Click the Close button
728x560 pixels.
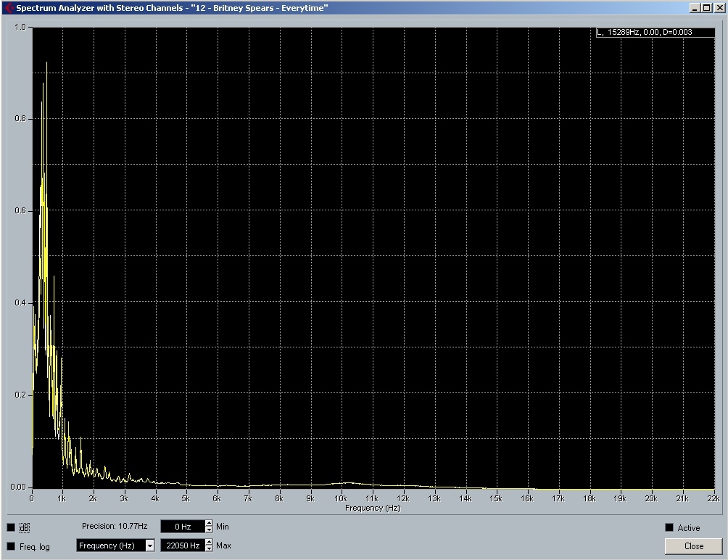coord(694,546)
